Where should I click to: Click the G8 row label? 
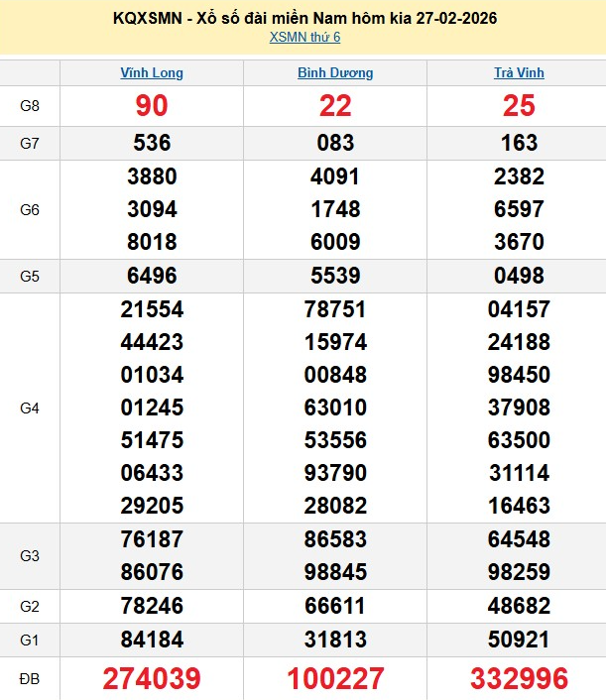point(30,106)
